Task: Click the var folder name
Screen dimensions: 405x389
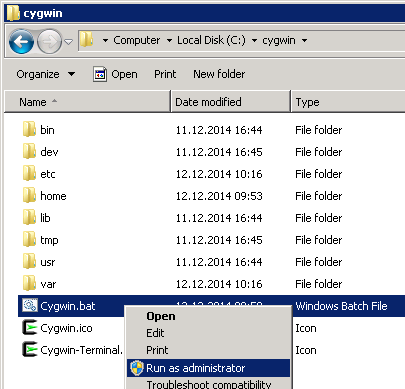Action: pos(48,284)
